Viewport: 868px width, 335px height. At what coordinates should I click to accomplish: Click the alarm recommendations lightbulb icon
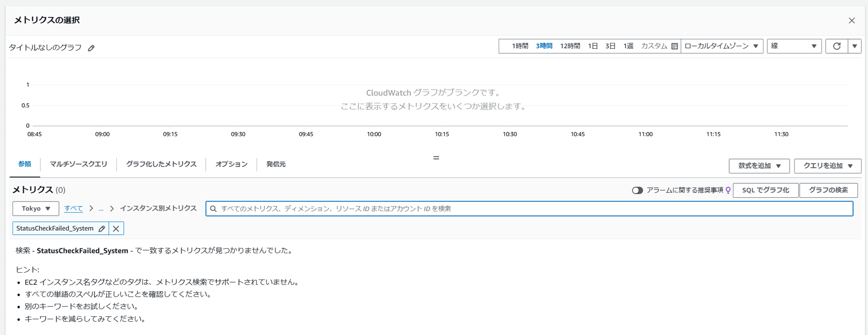(x=728, y=190)
